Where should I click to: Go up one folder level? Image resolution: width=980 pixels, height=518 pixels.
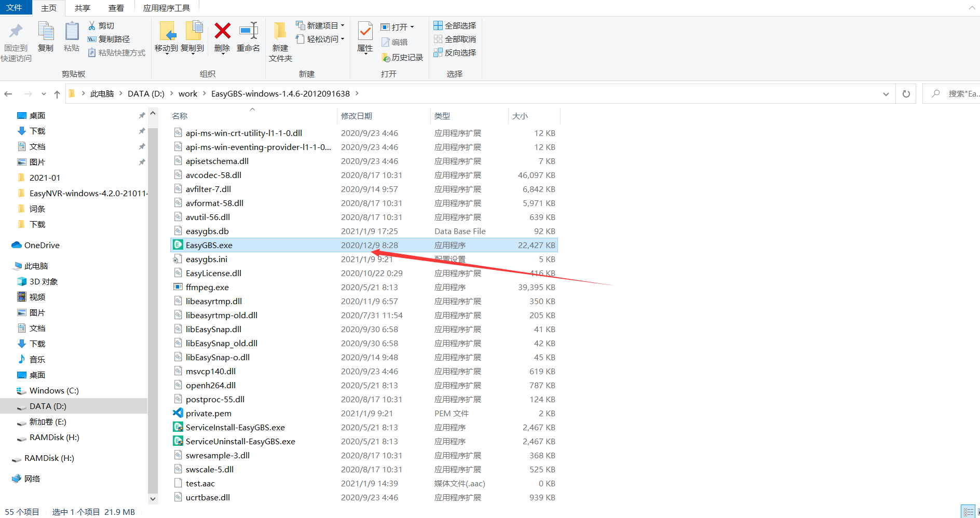(57, 94)
